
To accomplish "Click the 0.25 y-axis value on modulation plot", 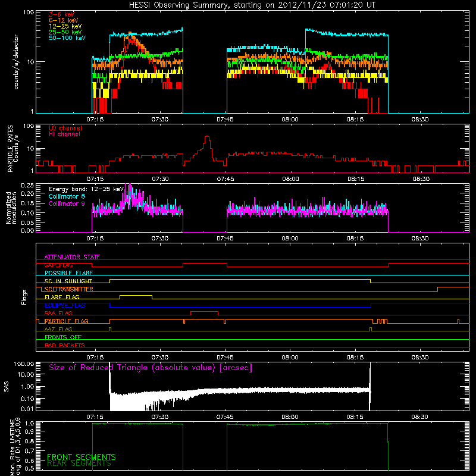I will coord(27,185).
